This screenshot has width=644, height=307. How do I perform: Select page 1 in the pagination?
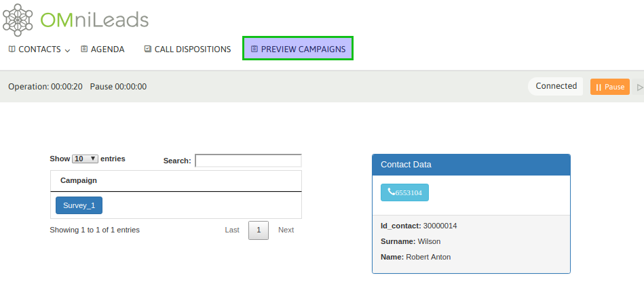click(259, 230)
